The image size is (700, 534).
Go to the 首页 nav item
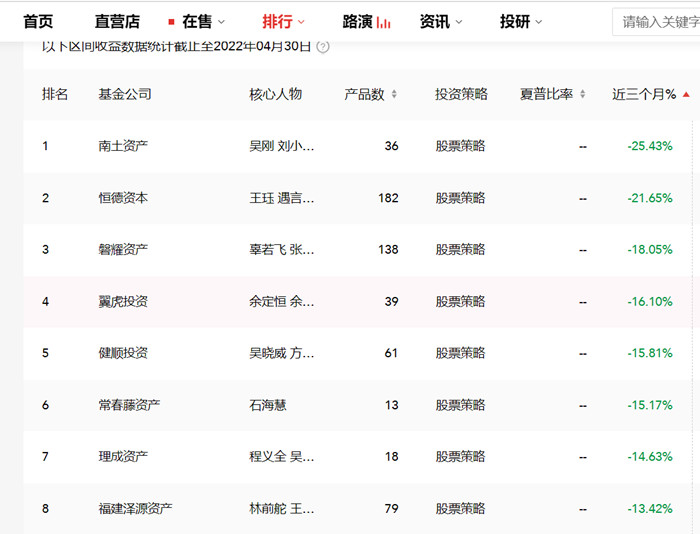pos(38,21)
